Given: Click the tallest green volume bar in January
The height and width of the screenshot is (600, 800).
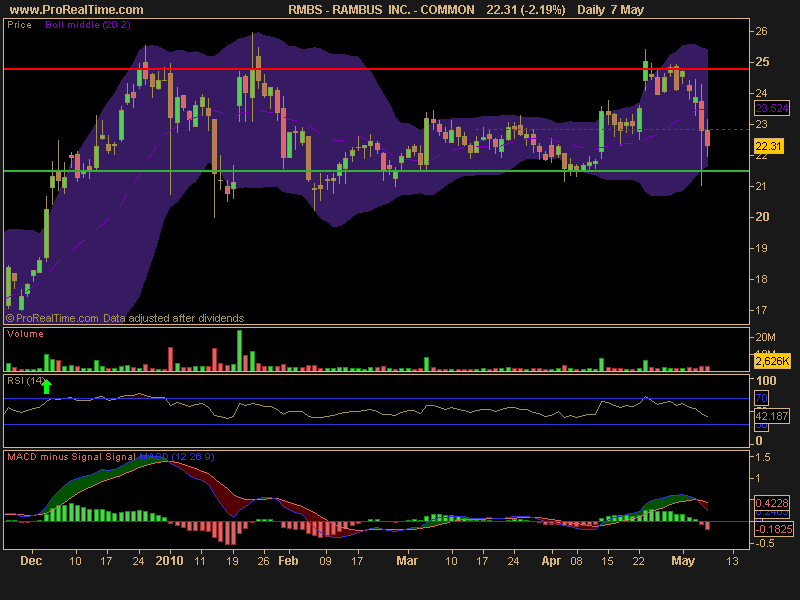Looking at the screenshot, I should pyautogui.click(x=240, y=350).
